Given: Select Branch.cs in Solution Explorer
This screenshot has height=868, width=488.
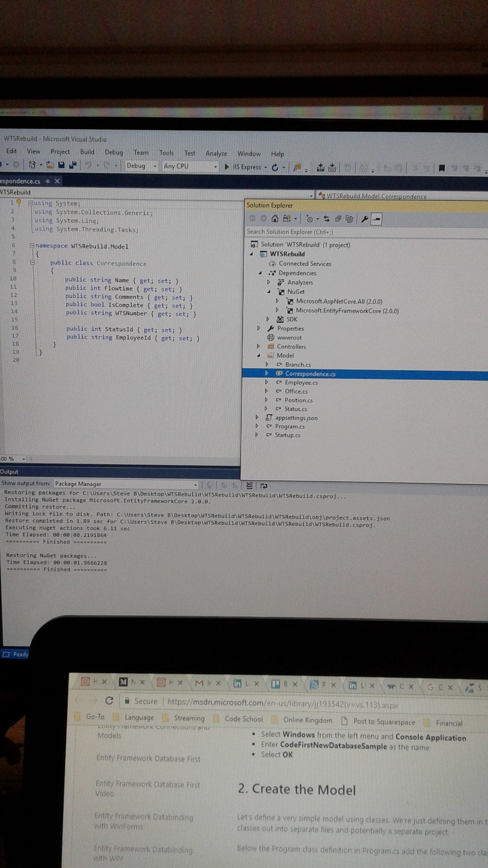Looking at the screenshot, I should click(x=298, y=365).
